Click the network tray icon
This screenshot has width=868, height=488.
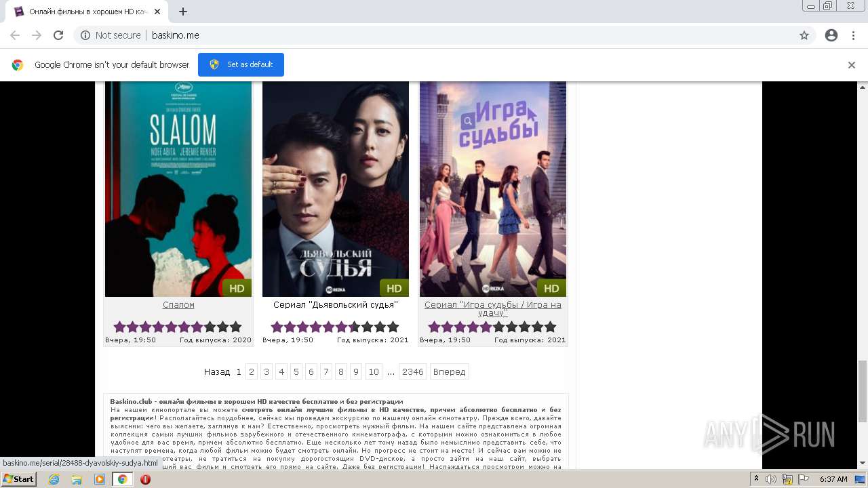[x=787, y=479]
